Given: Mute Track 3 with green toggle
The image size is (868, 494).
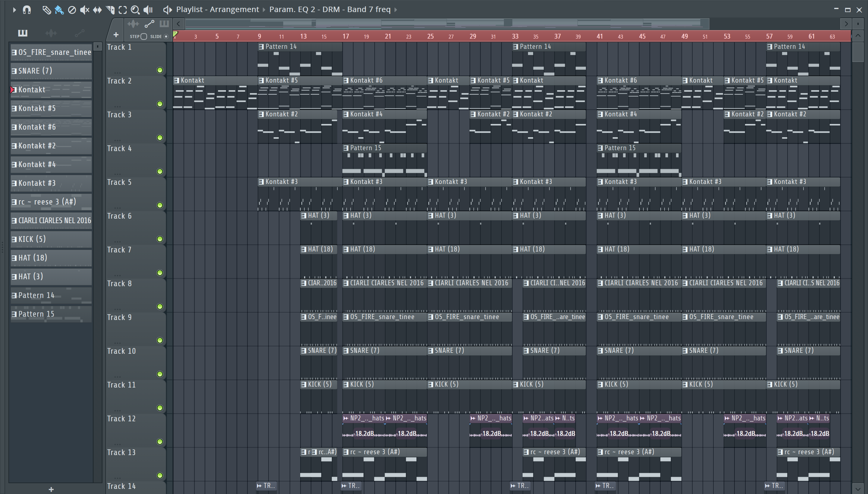Looking at the screenshot, I should 160,138.
